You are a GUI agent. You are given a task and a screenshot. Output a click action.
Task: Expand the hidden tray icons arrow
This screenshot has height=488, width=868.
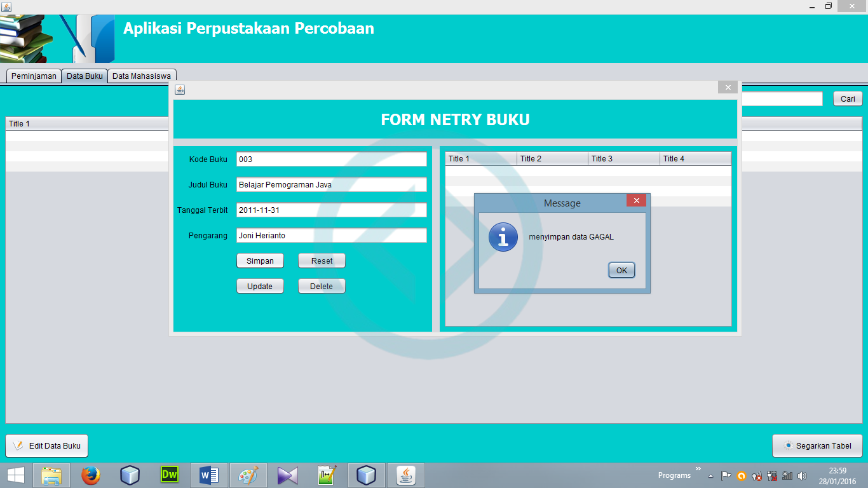[x=710, y=476]
